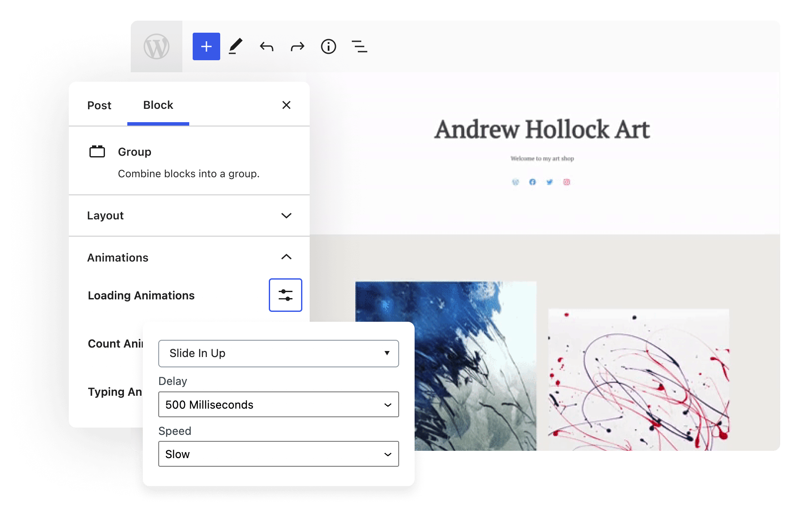Open the Speed dropdown showing Slow

point(278,454)
